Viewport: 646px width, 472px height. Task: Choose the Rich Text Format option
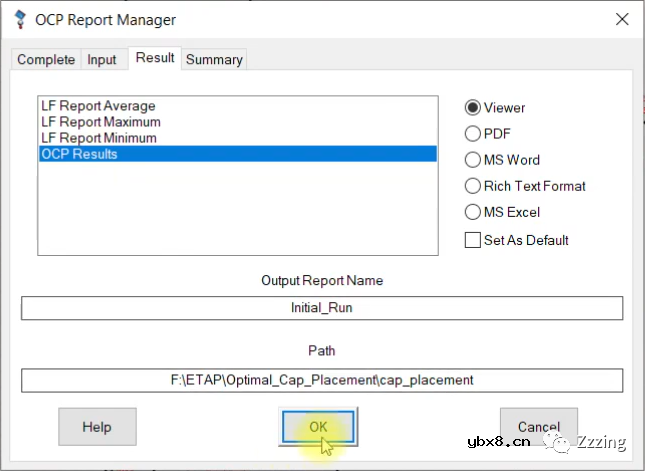pyautogui.click(x=474, y=186)
